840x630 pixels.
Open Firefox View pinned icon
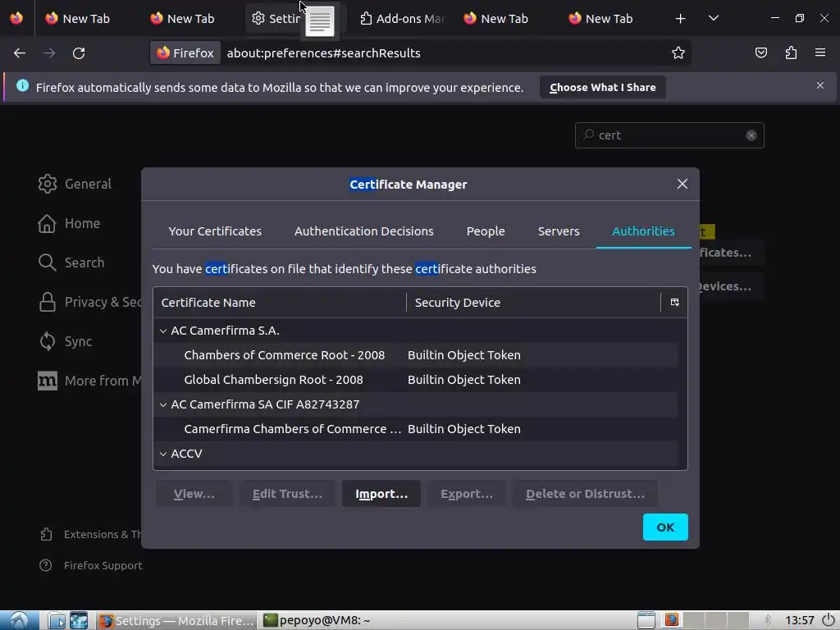16,18
